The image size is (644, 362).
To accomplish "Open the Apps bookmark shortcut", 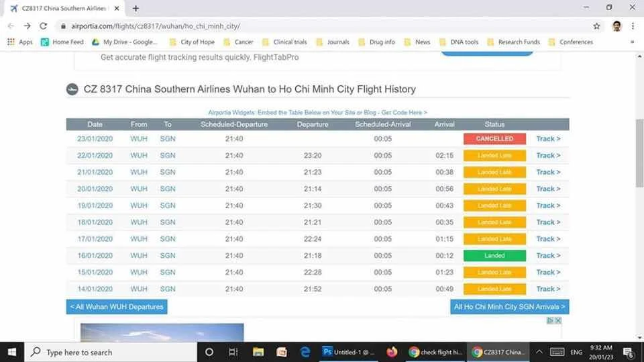I will pos(19,42).
